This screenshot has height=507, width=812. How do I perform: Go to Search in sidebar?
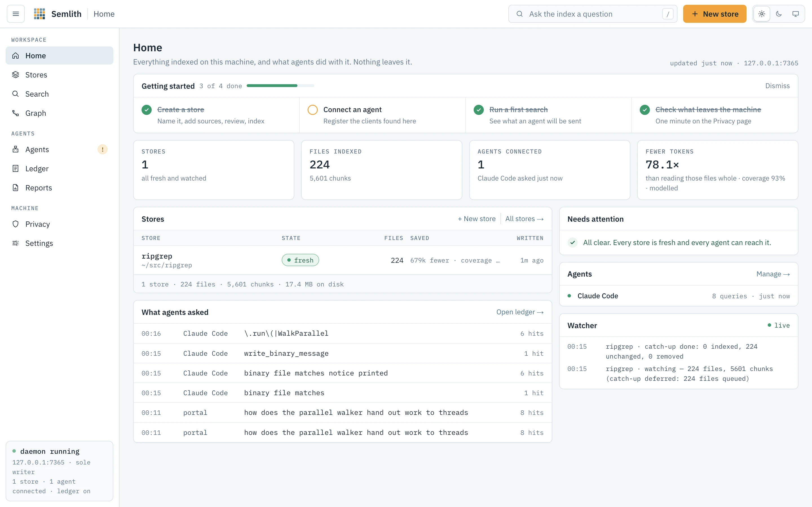click(59, 94)
